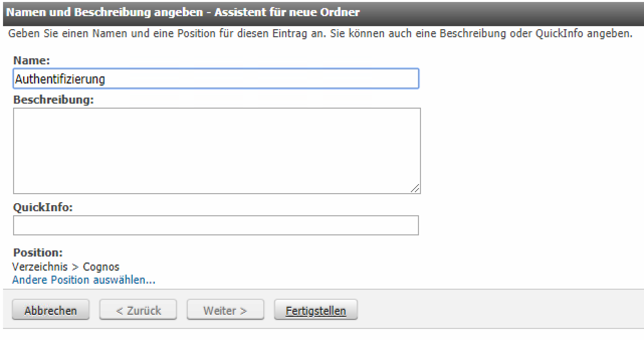Click the QuickInfo input field

[x=216, y=225]
